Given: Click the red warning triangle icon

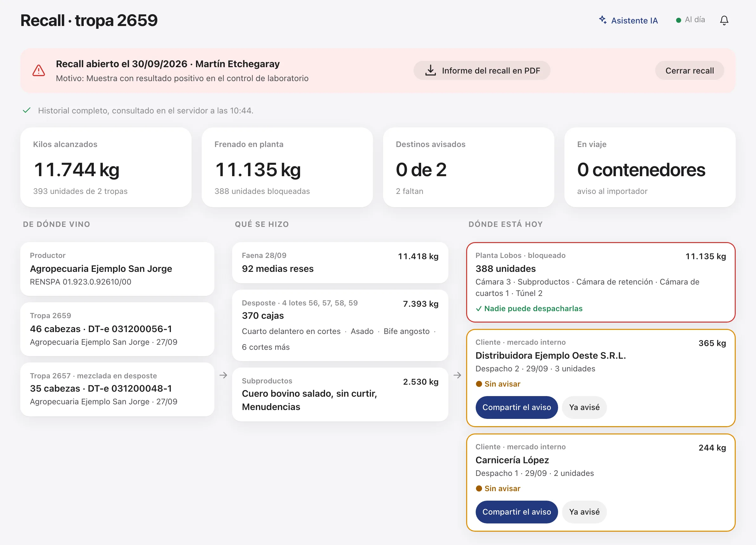Looking at the screenshot, I should click(x=39, y=71).
